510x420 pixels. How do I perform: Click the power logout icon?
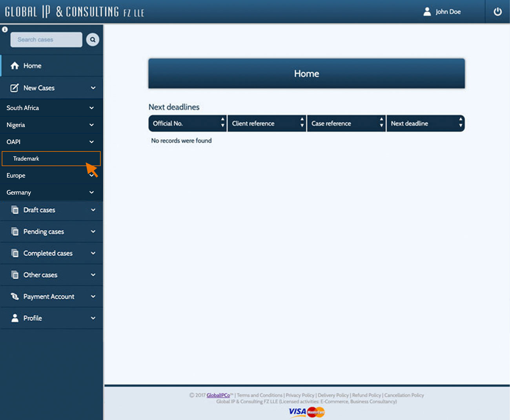click(497, 12)
